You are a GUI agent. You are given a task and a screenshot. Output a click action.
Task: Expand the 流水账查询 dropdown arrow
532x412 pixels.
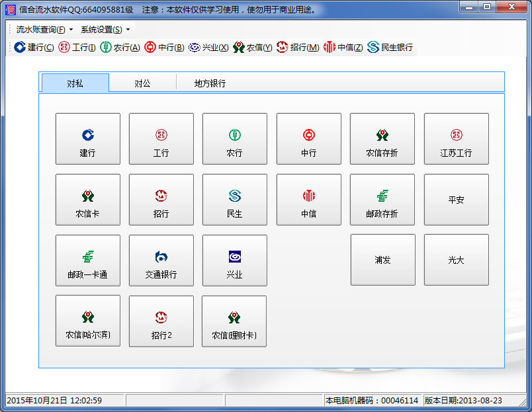tap(71, 30)
